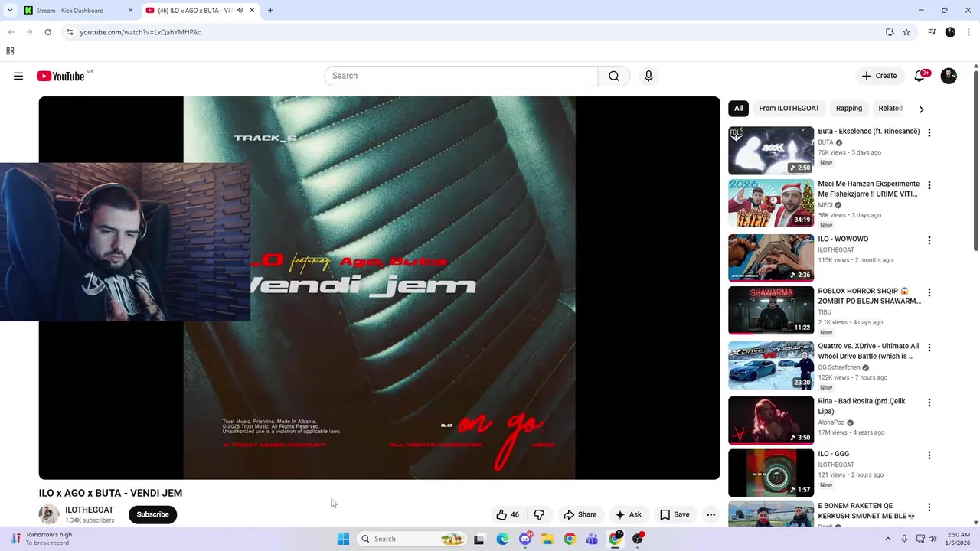Go to YouTube home via logo
The height and width of the screenshot is (551, 980).
[x=60, y=76]
